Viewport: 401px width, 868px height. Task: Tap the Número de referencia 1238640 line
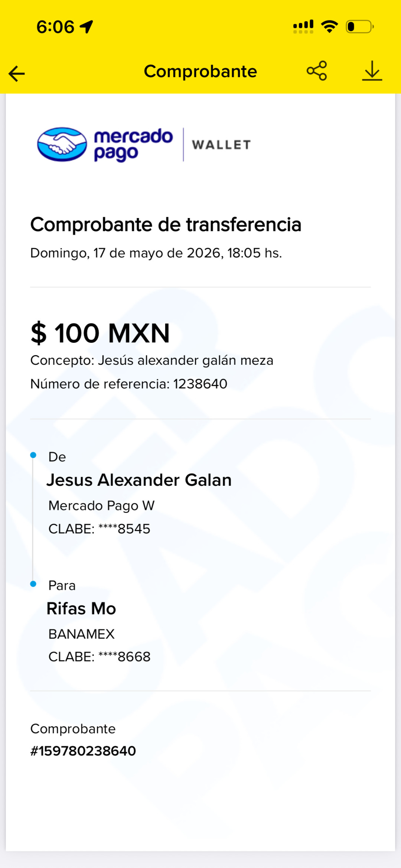(129, 384)
